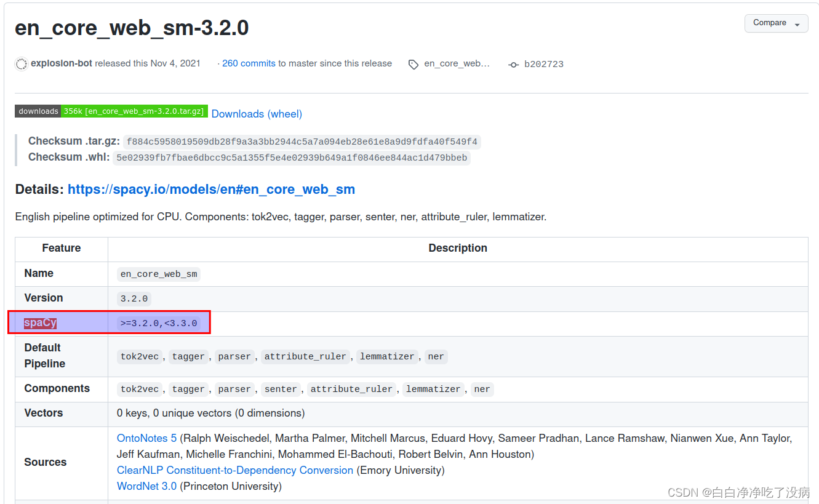The image size is (819, 504).
Task: Click the spaCy version range value
Action: tap(159, 323)
